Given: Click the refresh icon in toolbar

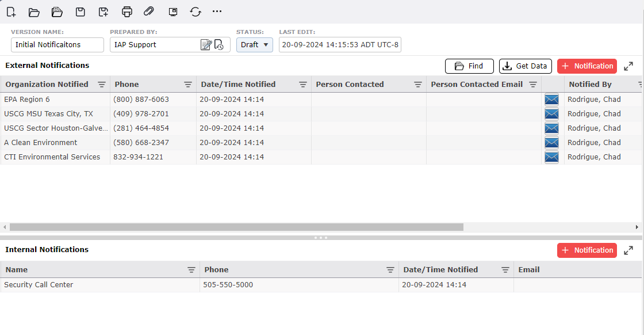Looking at the screenshot, I should (x=195, y=12).
